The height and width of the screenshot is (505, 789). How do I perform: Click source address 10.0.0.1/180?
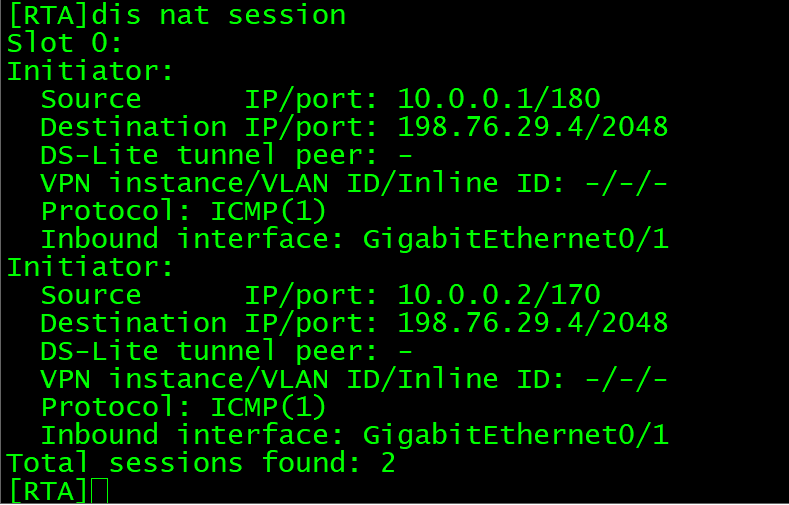click(x=499, y=99)
